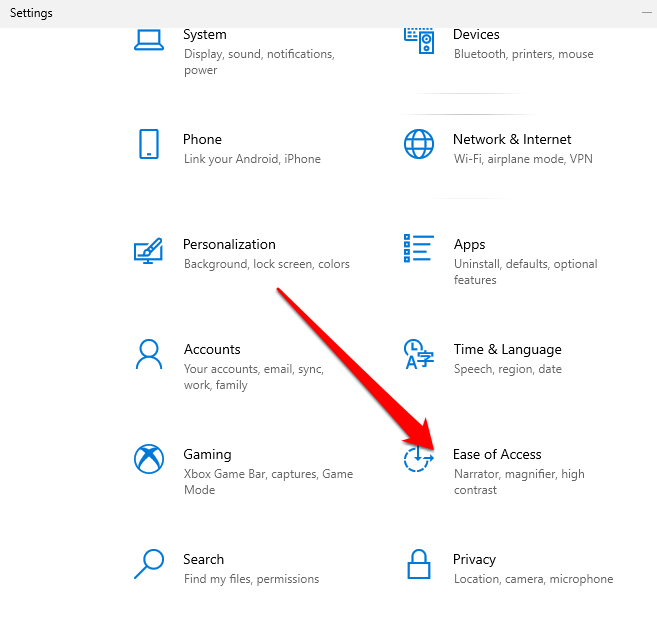Open System settings heading

pos(204,34)
